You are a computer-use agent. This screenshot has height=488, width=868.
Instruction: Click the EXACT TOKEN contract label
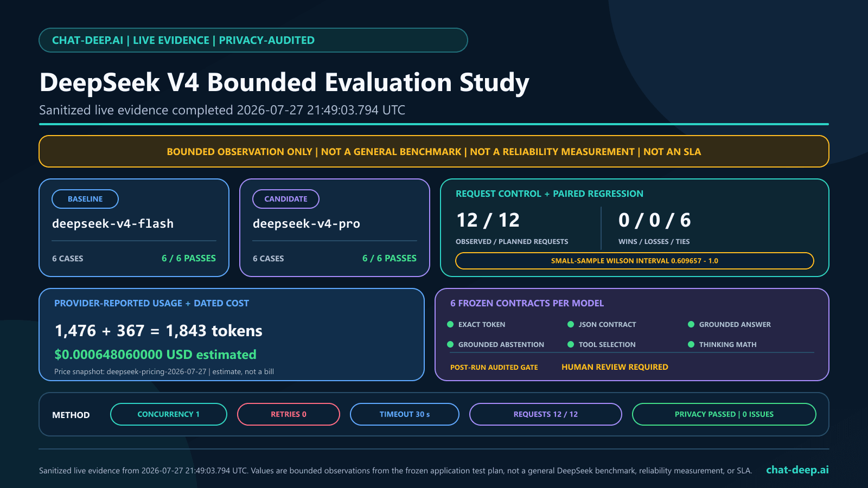point(482,324)
